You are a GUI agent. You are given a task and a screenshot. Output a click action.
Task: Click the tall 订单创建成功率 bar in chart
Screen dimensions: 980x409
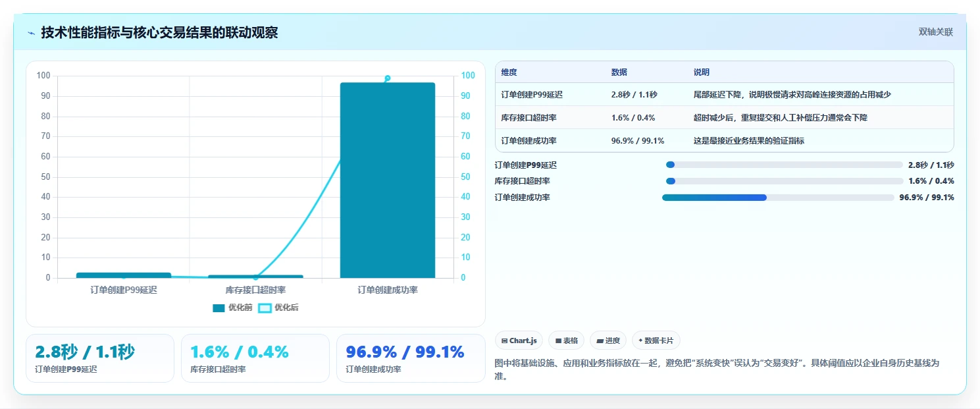[x=388, y=180]
